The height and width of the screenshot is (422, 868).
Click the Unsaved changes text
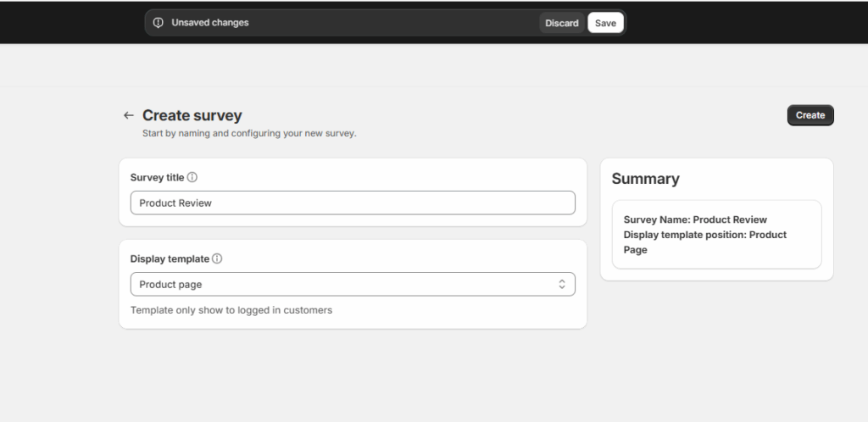[210, 23]
